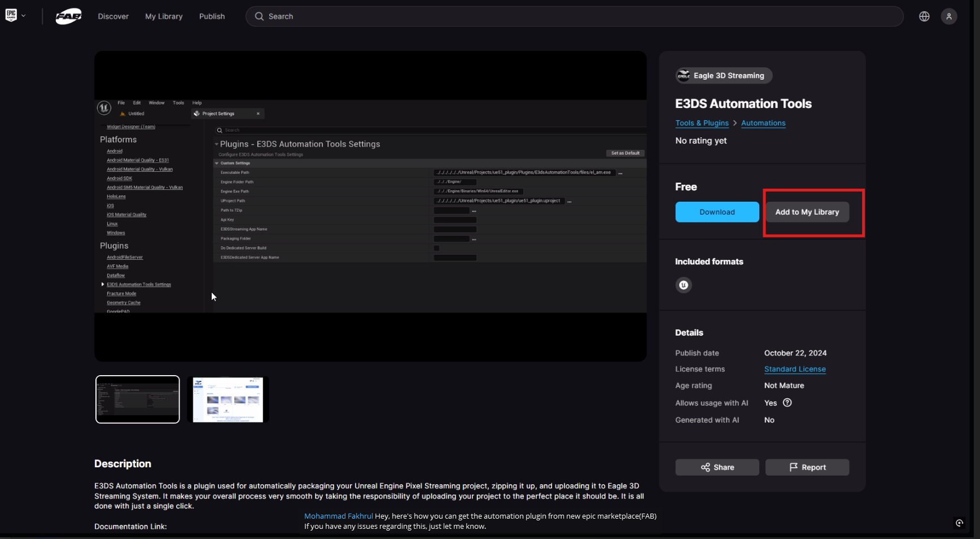Click the Search input field

[574, 16]
